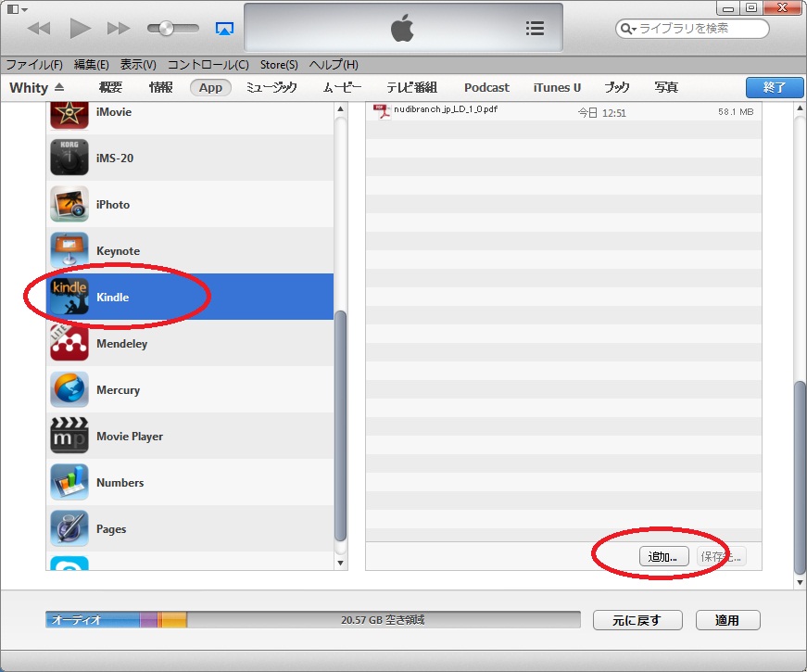Click the main window scrollbar thumb
This screenshot has height=672, width=807.
click(800, 477)
